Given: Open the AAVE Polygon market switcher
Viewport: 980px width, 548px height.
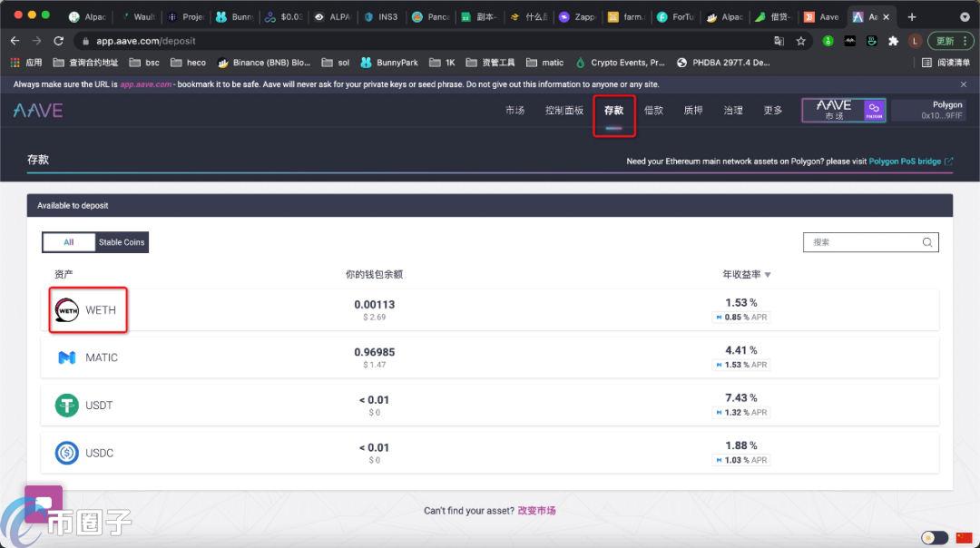Looking at the screenshot, I should pos(844,111).
